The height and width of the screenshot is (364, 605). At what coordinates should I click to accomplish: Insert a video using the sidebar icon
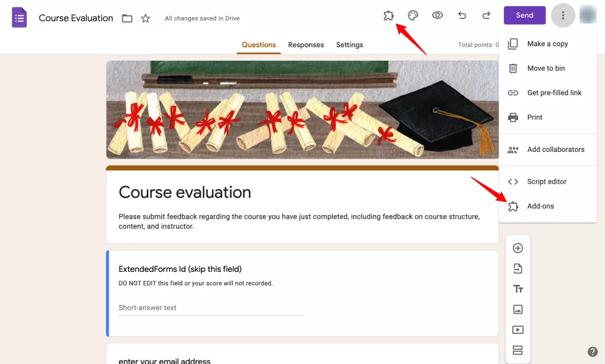(518, 330)
